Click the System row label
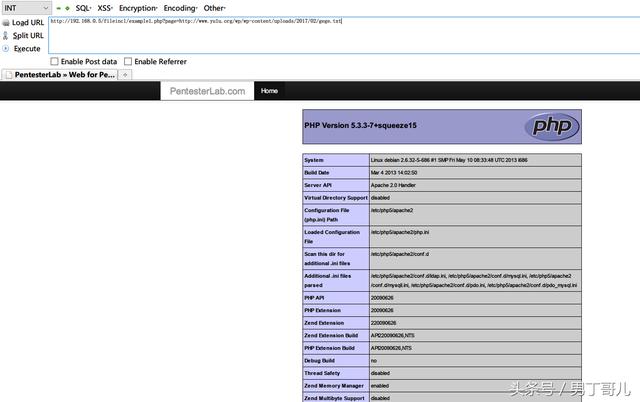Viewport: 640px width, 402px height. (x=314, y=160)
